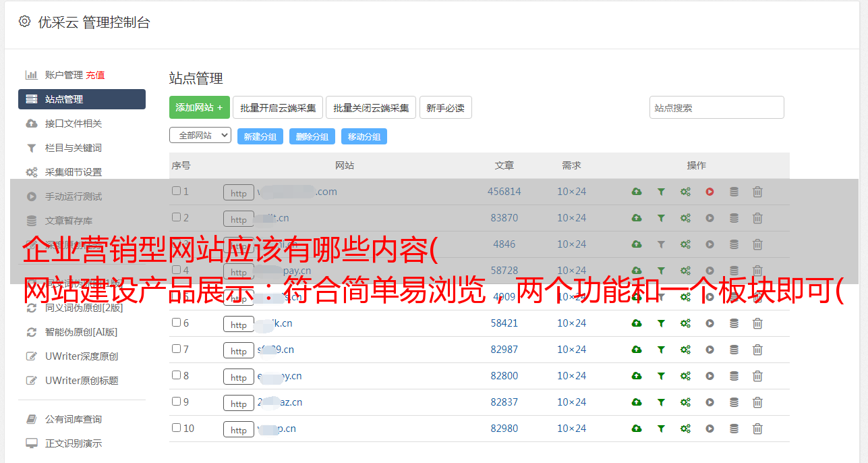This screenshot has width=868, height=463.
Task: Click the red play icon in row 1
Action: pyautogui.click(x=710, y=192)
